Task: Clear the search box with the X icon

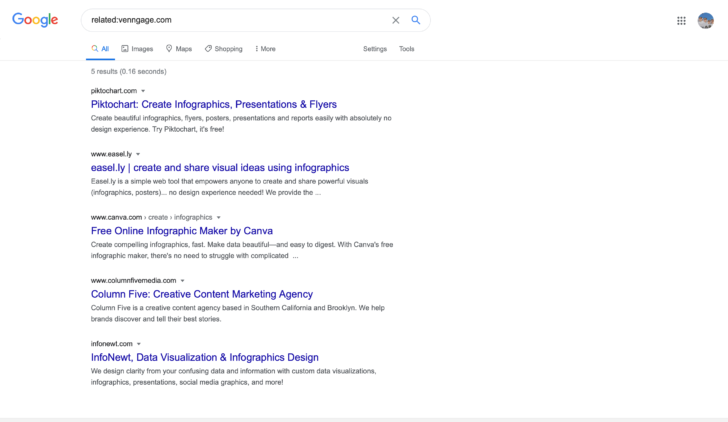Action: click(x=395, y=20)
